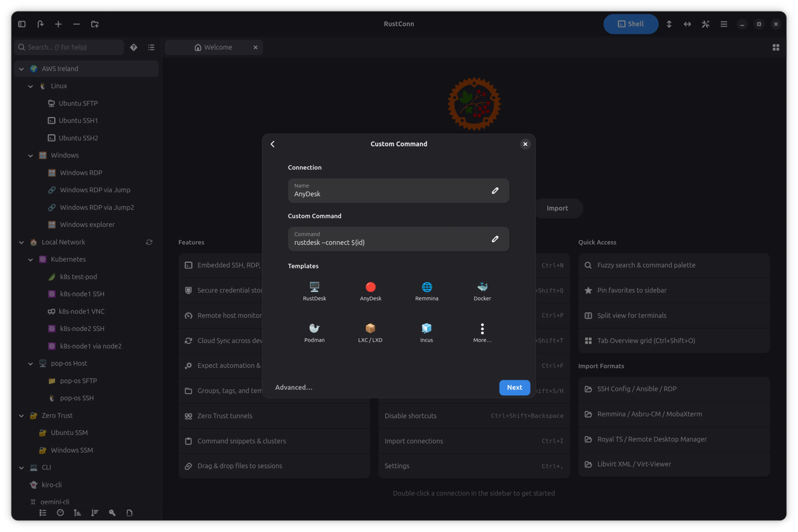Collapse the Local Network group

coord(21,242)
